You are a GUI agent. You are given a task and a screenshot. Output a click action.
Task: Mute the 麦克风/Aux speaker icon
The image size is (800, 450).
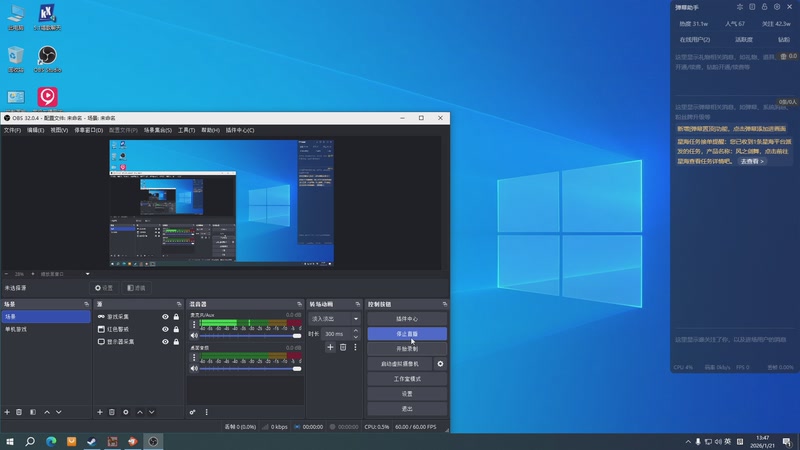pyautogui.click(x=194, y=336)
